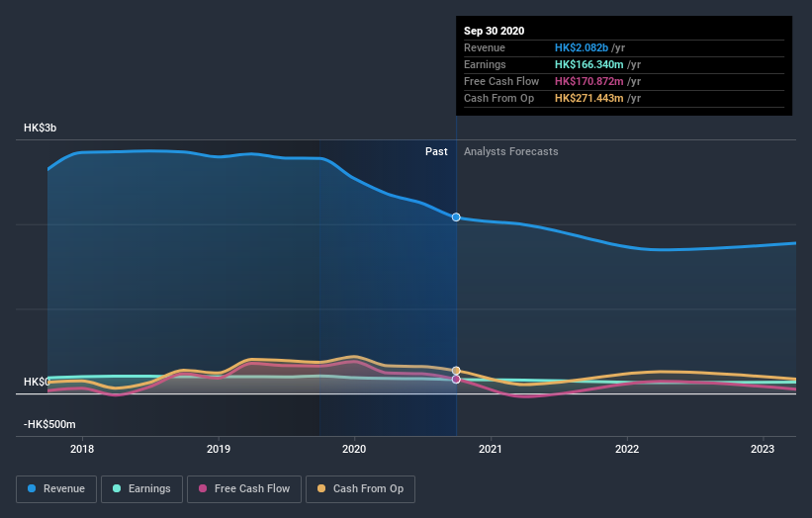Screen dimensions: 812x518
Task: Click the pink Free Cash Flow legend dot
Action: [203, 488]
